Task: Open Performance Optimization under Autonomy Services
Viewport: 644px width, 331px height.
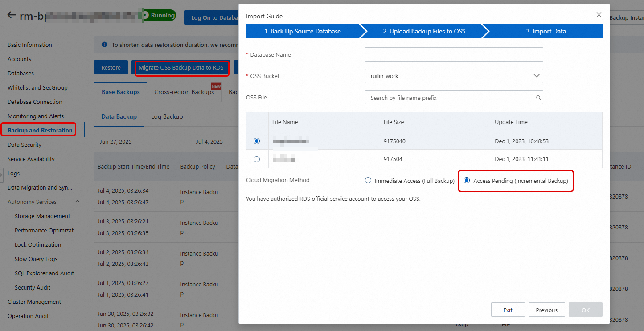Action: click(44, 230)
